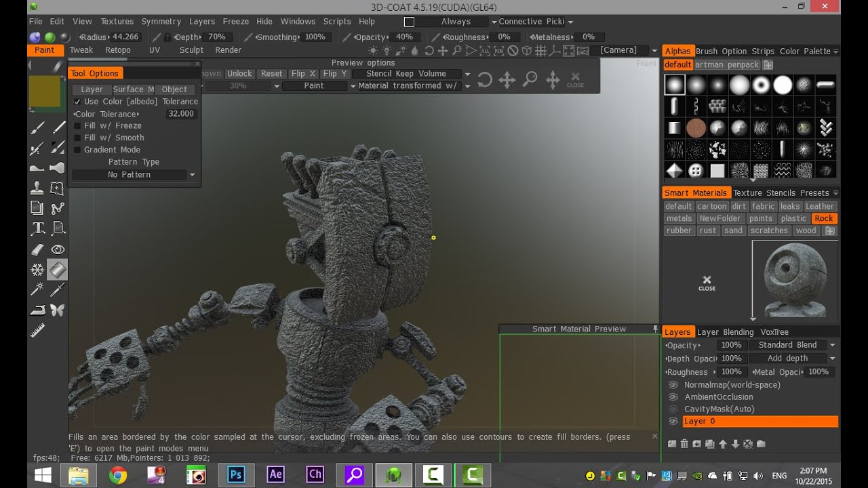Open the Textures menu
This screenshot has width=868, height=488.
tap(117, 22)
